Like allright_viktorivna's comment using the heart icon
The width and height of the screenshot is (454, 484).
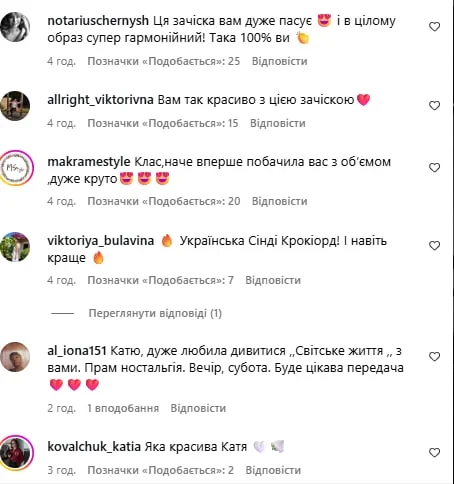pyautogui.click(x=434, y=106)
